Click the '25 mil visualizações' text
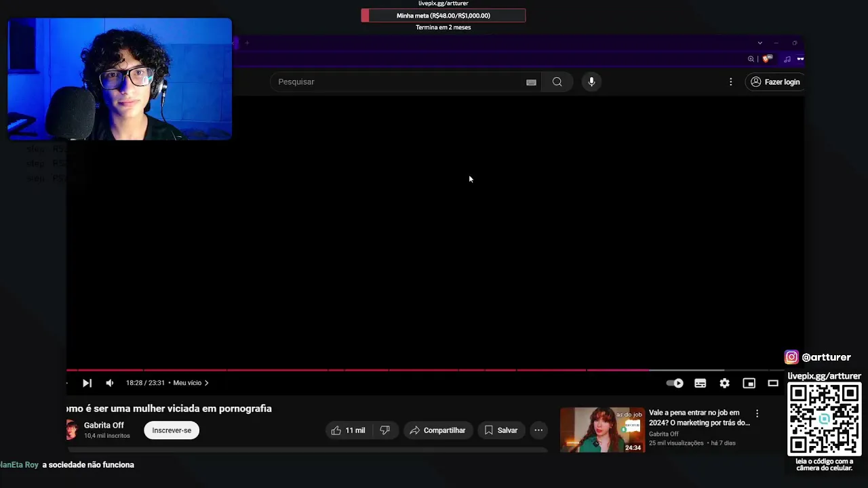Image resolution: width=868 pixels, height=488 pixels. pos(676,443)
